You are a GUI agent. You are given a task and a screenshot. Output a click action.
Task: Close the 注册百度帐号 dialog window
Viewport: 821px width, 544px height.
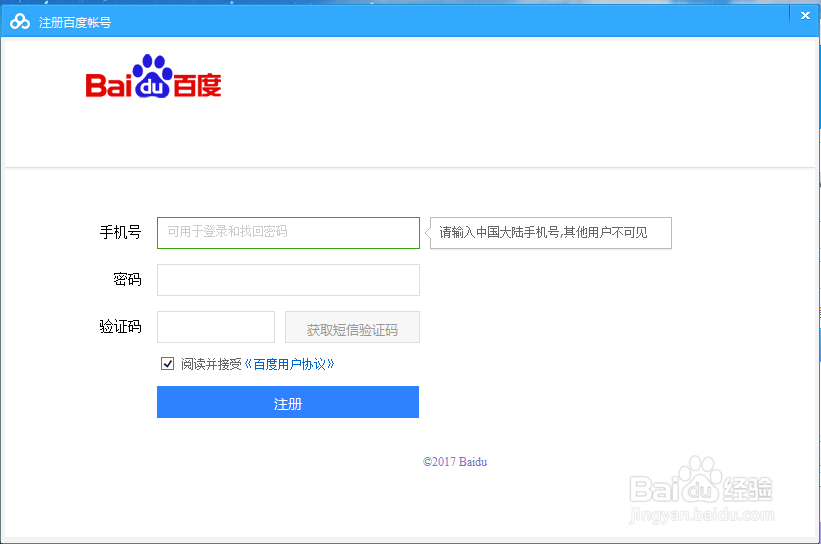click(x=805, y=16)
